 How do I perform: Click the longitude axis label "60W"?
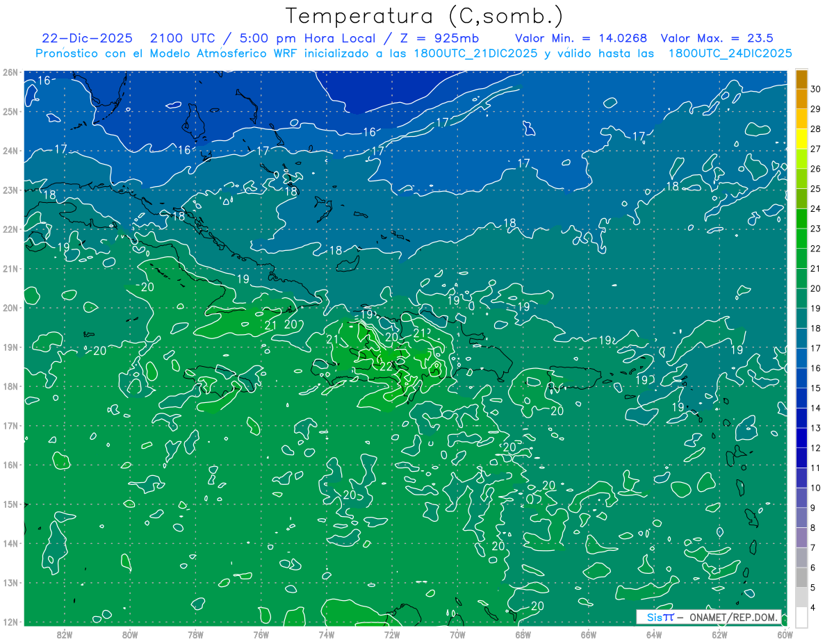(x=785, y=634)
